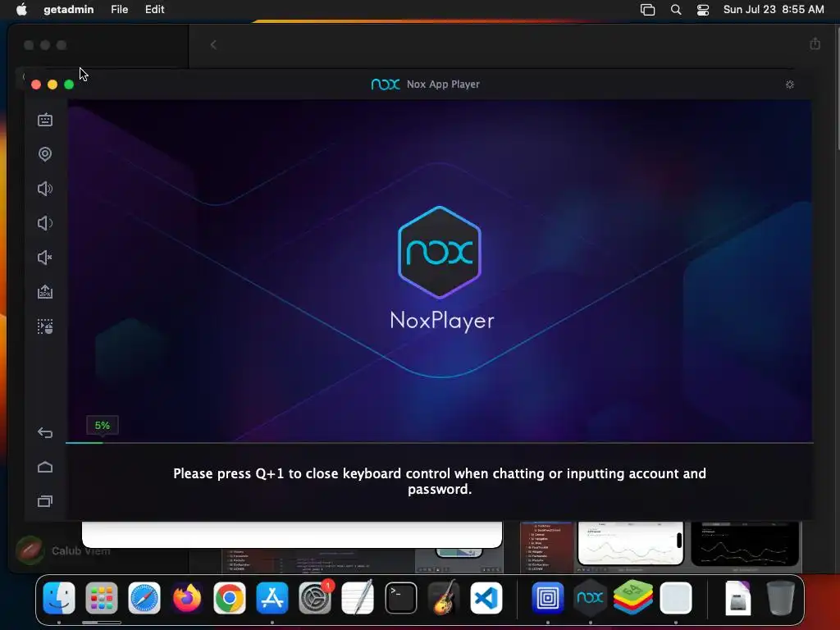Click the Android back arrow icon

(x=45, y=433)
